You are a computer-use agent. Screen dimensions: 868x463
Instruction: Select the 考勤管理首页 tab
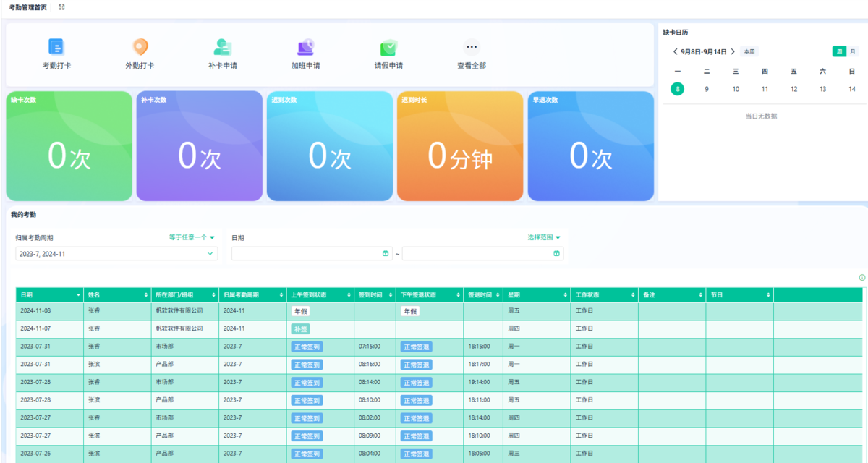(x=28, y=7)
